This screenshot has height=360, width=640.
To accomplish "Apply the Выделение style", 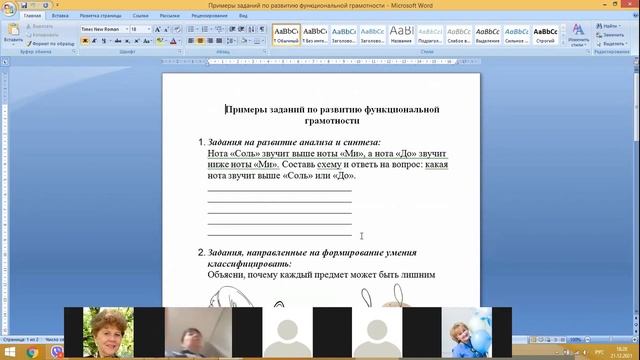I will click(x=487, y=35).
